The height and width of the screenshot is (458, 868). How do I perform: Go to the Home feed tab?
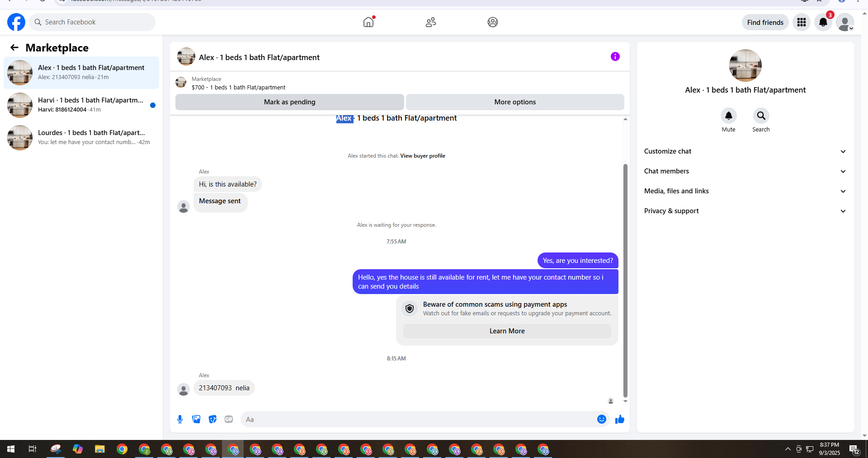[x=368, y=22]
